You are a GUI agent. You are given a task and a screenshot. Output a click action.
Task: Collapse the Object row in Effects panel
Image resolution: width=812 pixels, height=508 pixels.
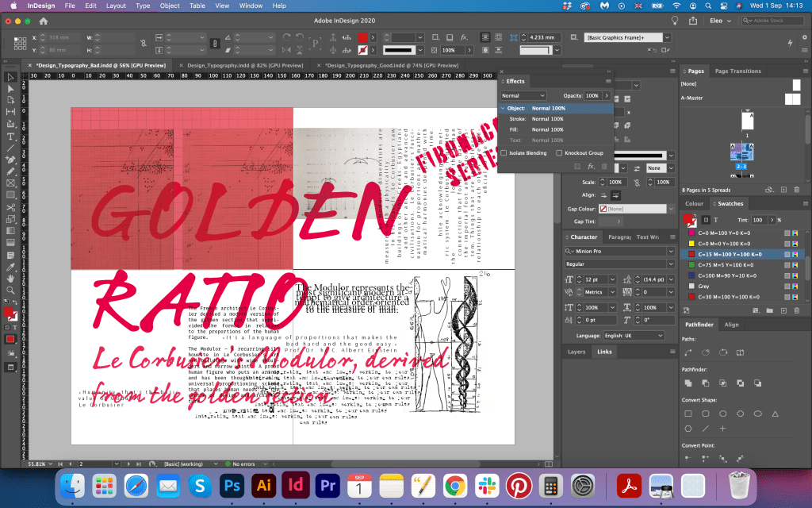click(x=503, y=108)
